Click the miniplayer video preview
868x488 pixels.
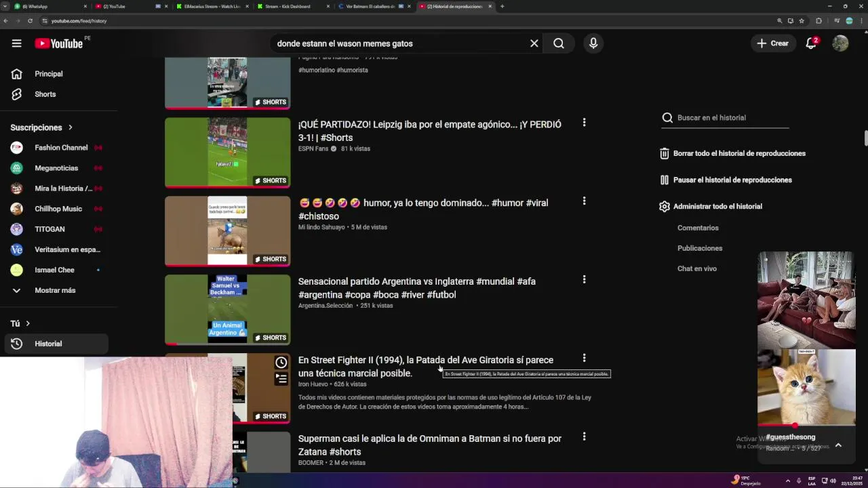tap(806, 338)
